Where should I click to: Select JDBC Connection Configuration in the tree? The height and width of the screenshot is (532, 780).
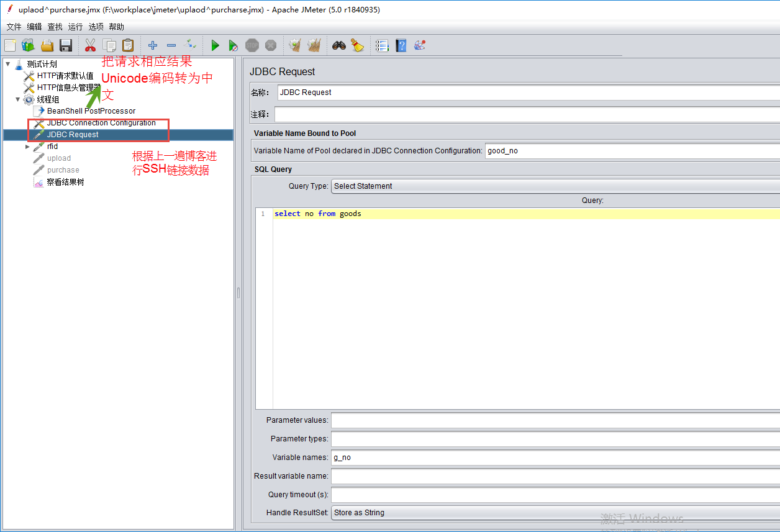click(101, 123)
